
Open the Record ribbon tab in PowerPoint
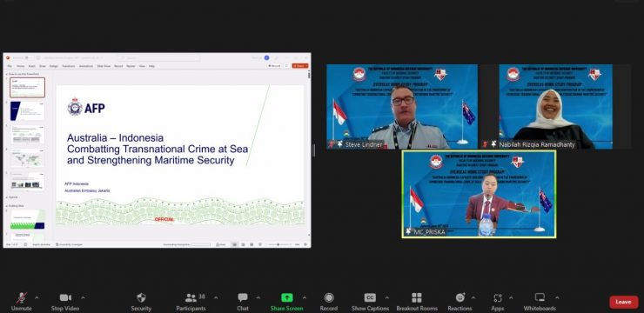[x=118, y=66]
